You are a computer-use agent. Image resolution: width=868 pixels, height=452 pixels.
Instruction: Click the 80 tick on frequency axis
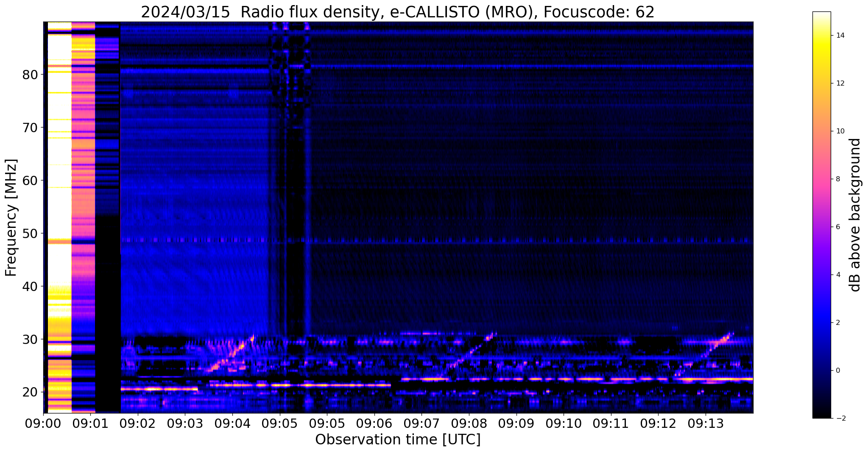point(30,75)
